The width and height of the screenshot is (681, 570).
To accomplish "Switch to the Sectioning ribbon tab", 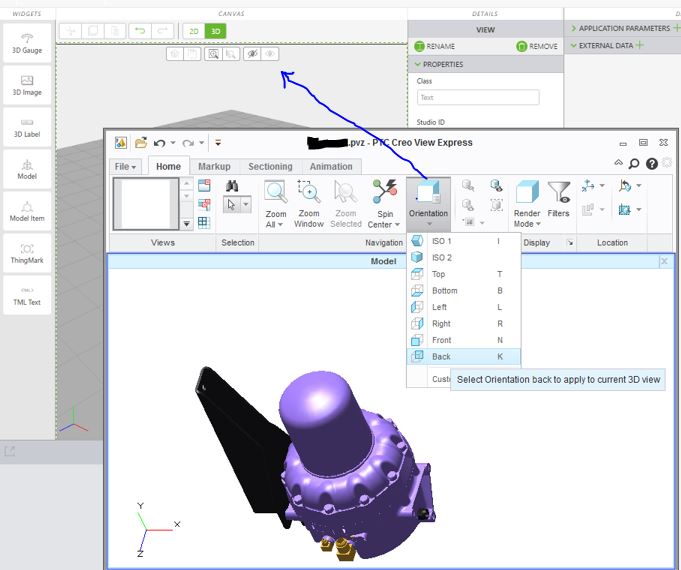I will click(270, 166).
